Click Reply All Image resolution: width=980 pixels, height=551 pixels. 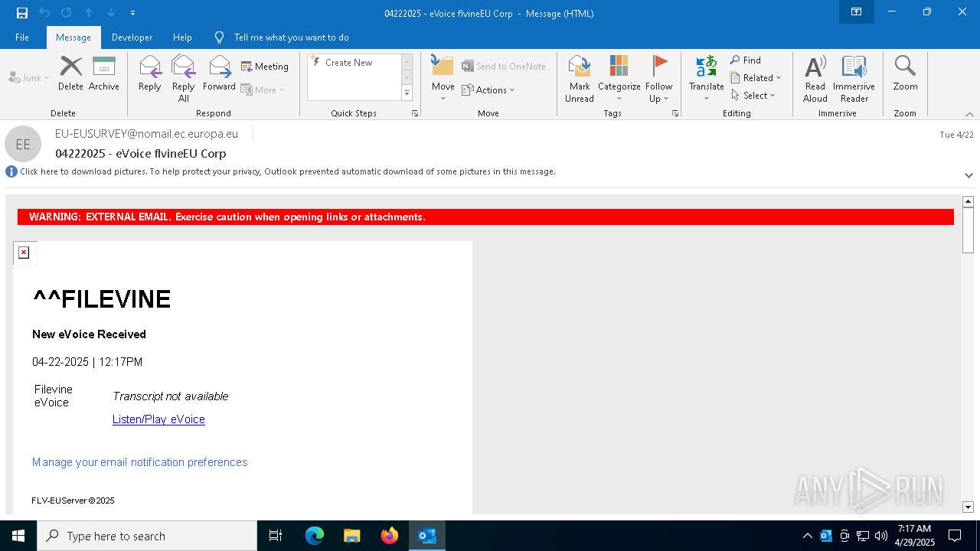click(x=183, y=78)
